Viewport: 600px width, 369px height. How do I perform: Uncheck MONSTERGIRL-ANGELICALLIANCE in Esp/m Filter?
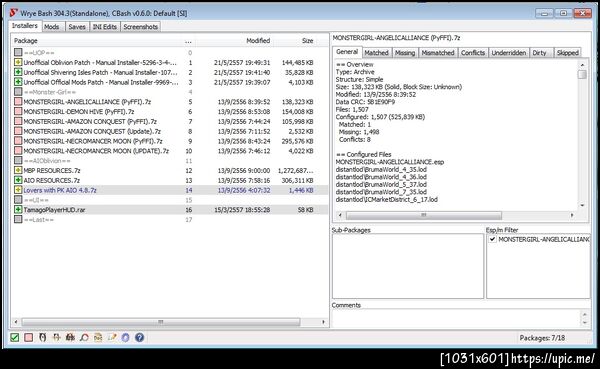pyautogui.click(x=492, y=239)
